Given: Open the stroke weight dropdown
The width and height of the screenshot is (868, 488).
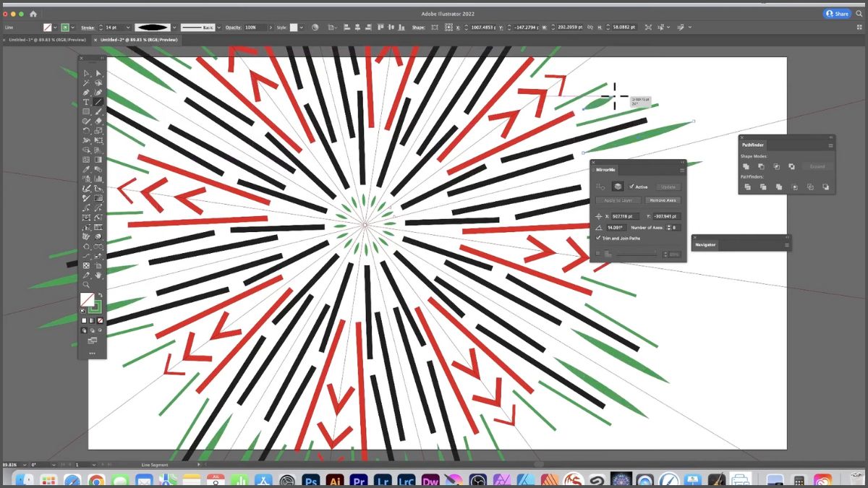Looking at the screenshot, I should [x=128, y=27].
